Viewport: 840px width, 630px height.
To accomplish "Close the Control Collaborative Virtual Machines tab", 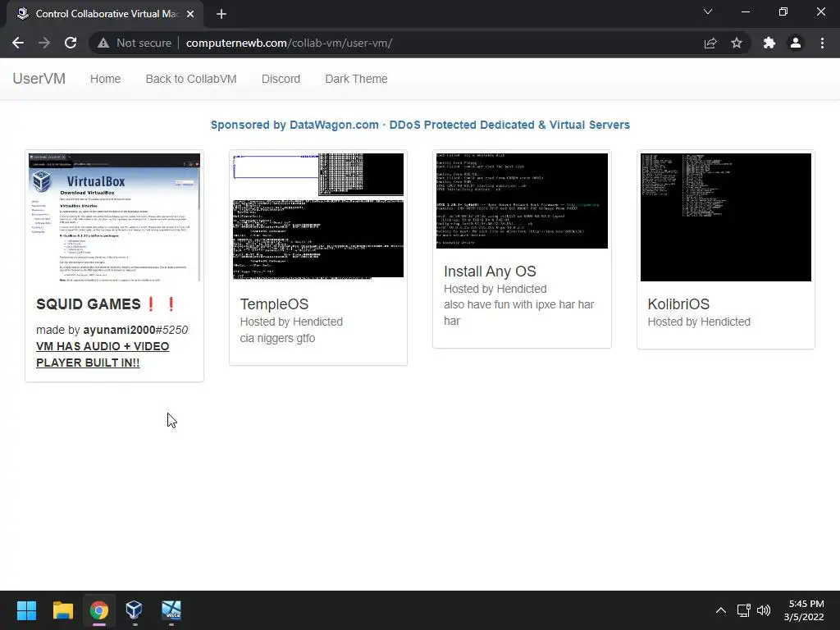I will (190, 14).
